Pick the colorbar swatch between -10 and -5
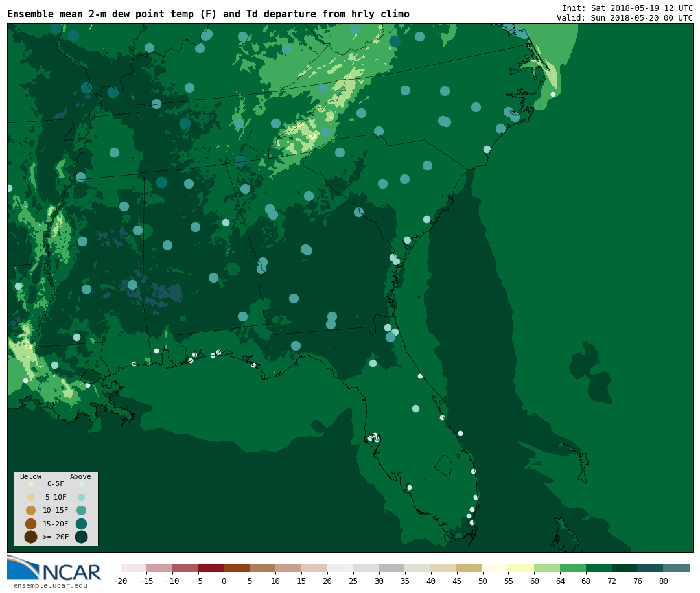Image resolution: width=700 pixels, height=593 pixels. [x=185, y=568]
